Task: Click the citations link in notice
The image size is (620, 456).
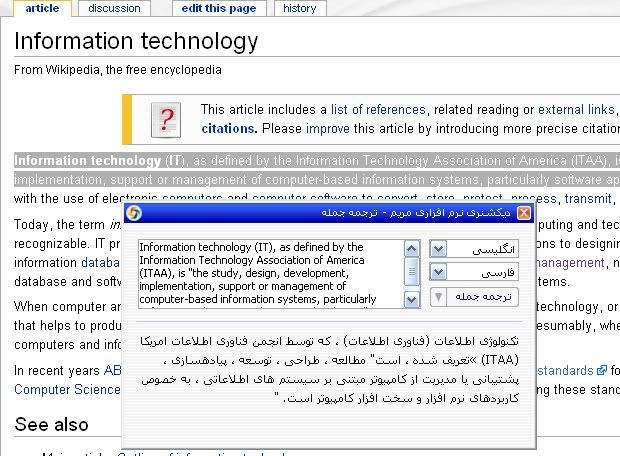Action: click(x=229, y=129)
